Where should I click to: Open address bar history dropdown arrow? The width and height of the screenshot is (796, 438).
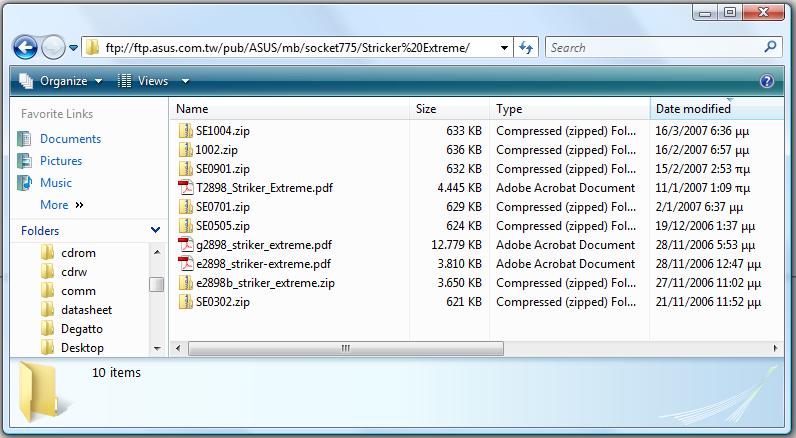(504, 48)
